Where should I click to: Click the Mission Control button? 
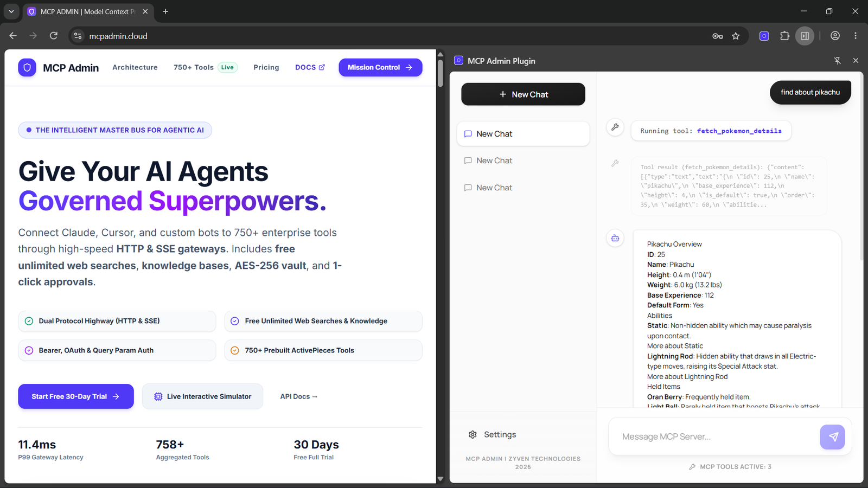(380, 67)
